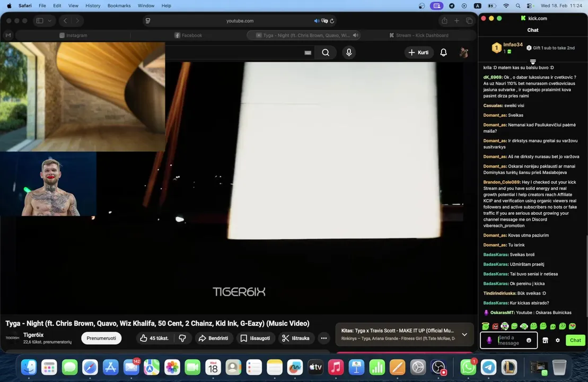Image resolution: width=588 pixels, height=382 pixels.
Task: Switch to Stream - Kick Dashboard tab
Action: [418, 35]
